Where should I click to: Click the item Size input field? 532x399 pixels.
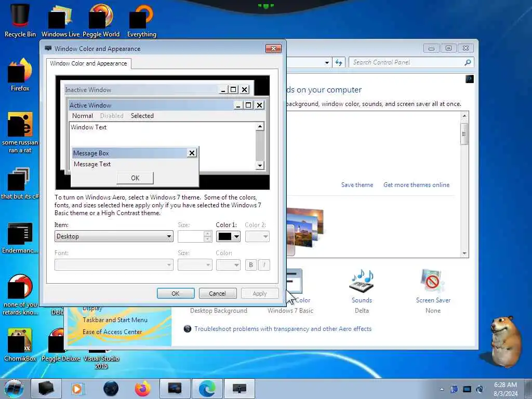[191, 236]
